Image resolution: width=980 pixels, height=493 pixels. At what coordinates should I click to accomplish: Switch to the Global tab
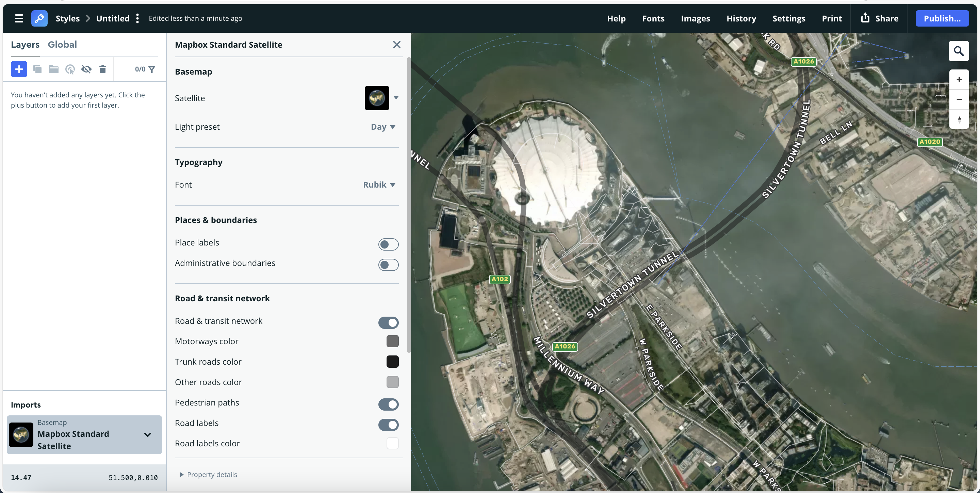(62, 44)
